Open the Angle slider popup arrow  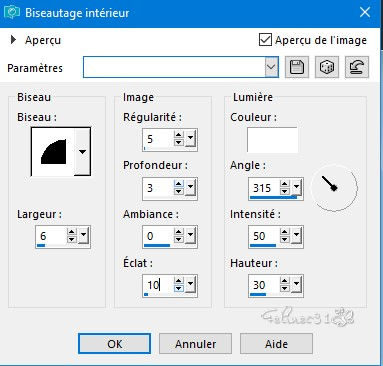[x=296, y=187]
